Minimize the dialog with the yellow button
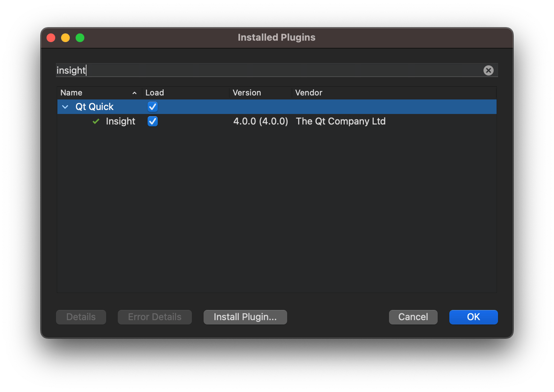 65,38
